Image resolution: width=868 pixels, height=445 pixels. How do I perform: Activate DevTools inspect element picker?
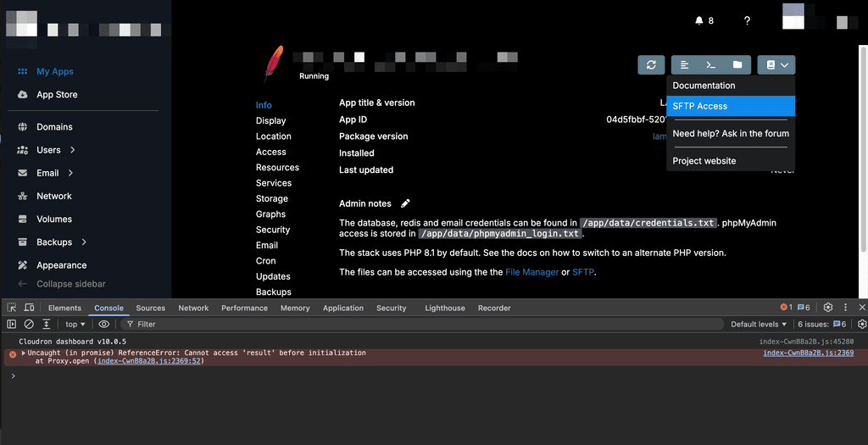coord(11,308)
